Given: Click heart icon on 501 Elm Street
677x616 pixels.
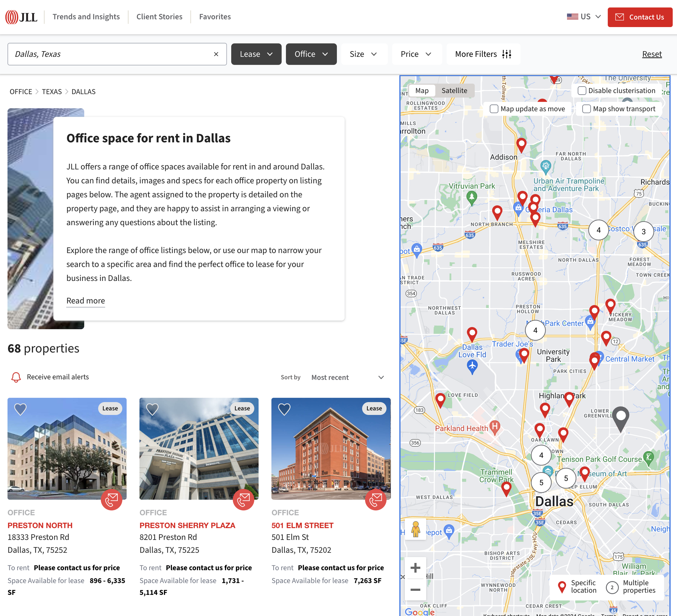Looking at the screenshot, I should pyautogui.click(x=284, y=409).
